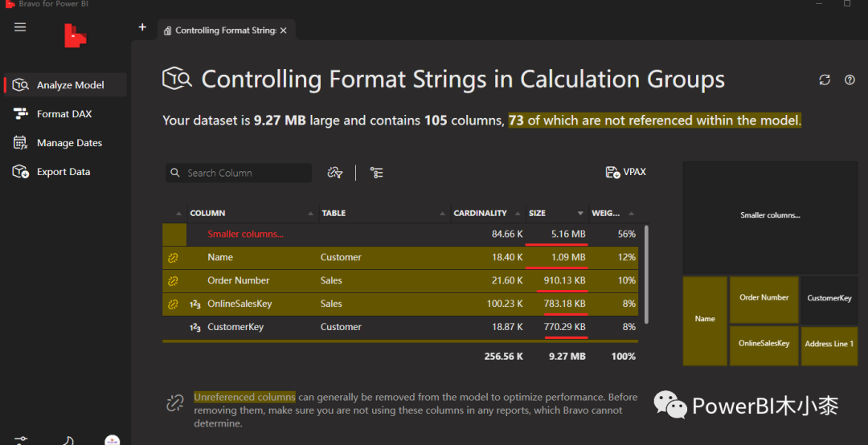The width and height of the screenshot is (868, 445).
Task: Click the 123 type icon beside CustomerKey
Action: 194,327
